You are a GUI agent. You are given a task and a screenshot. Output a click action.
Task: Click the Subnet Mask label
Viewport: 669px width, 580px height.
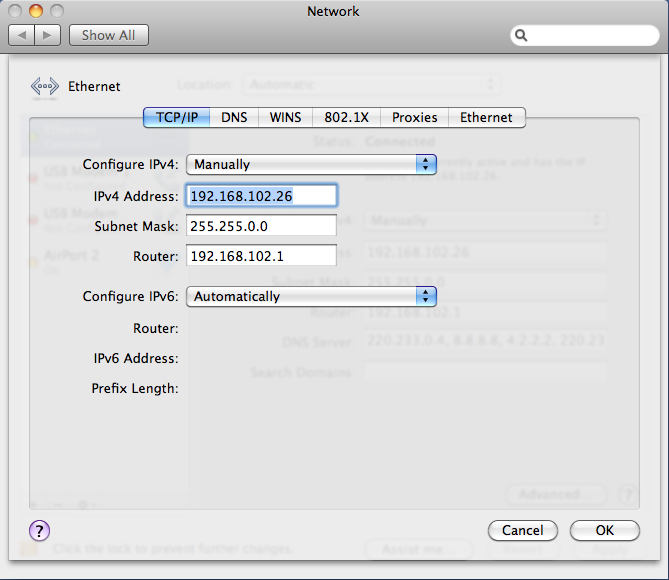136,226
